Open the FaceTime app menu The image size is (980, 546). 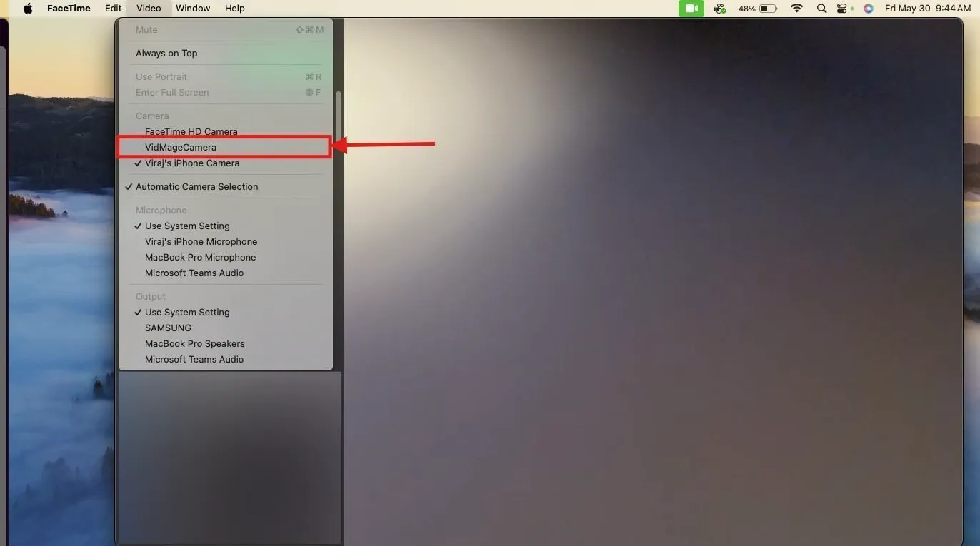[69, 9]
